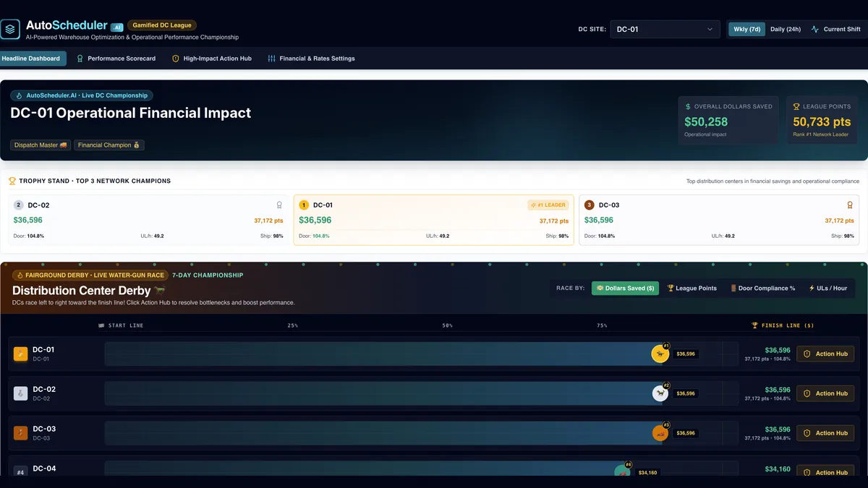Screen dimensions: 868x488
Task: Race by League Points
Action: [692, 288]
